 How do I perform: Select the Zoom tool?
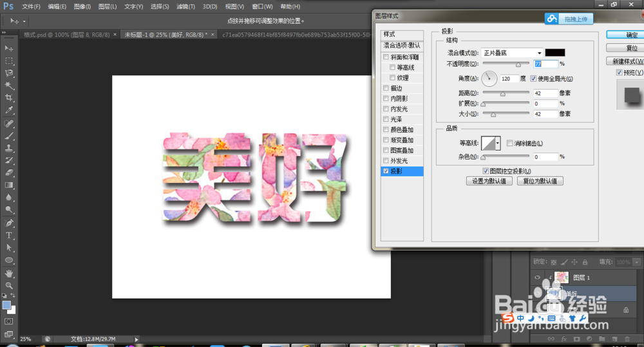pyautogui.click(x=8, y=285)
